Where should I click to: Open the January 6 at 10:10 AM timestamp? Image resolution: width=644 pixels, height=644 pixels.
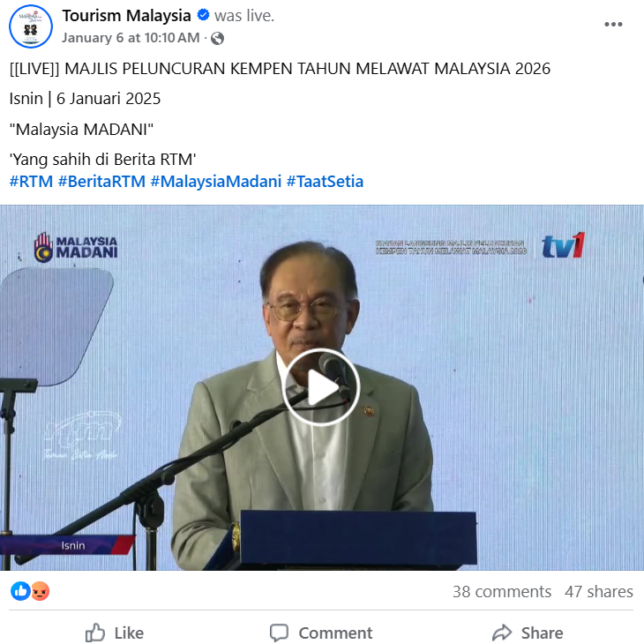coord(131,38)
